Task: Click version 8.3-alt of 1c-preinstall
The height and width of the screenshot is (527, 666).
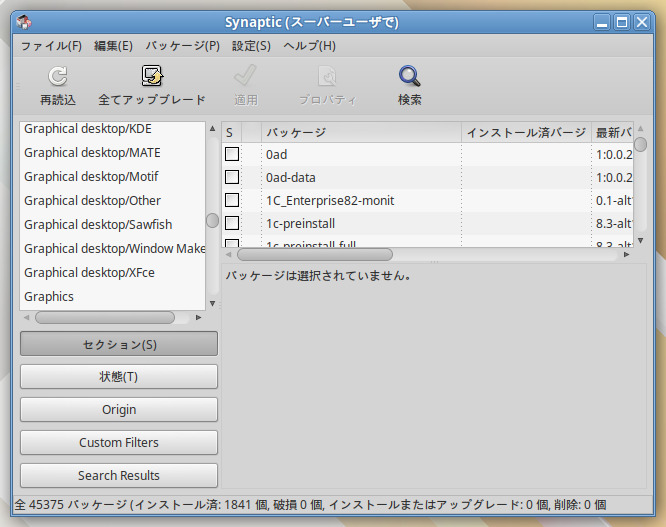Action: tap(614, 223)
